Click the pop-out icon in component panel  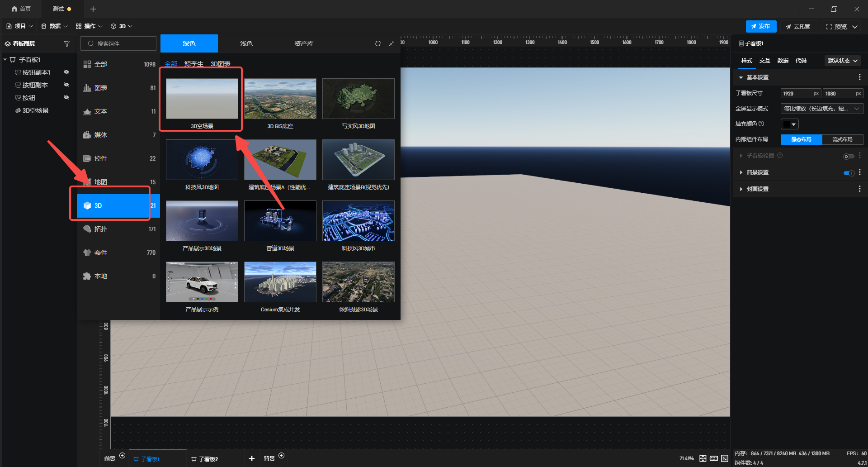392,43
